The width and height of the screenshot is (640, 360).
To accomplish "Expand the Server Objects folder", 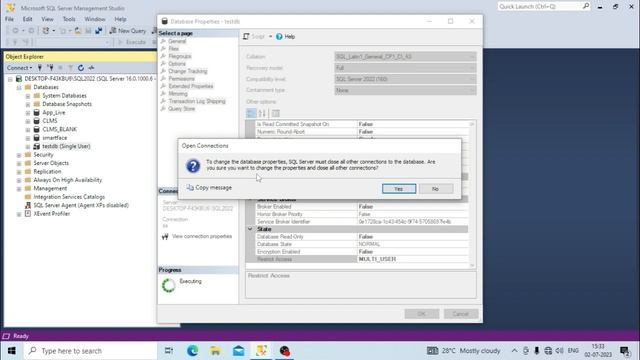I will coord(19,163).
